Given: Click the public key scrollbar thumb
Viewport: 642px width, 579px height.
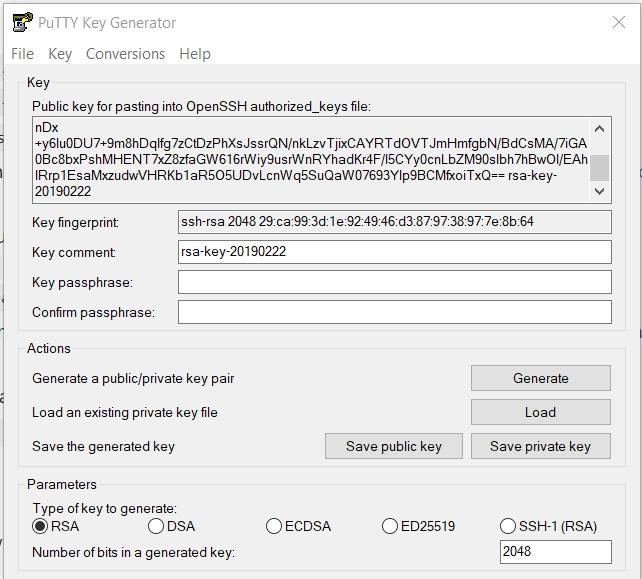Looking at the screenshot, I should pos(599,167).
